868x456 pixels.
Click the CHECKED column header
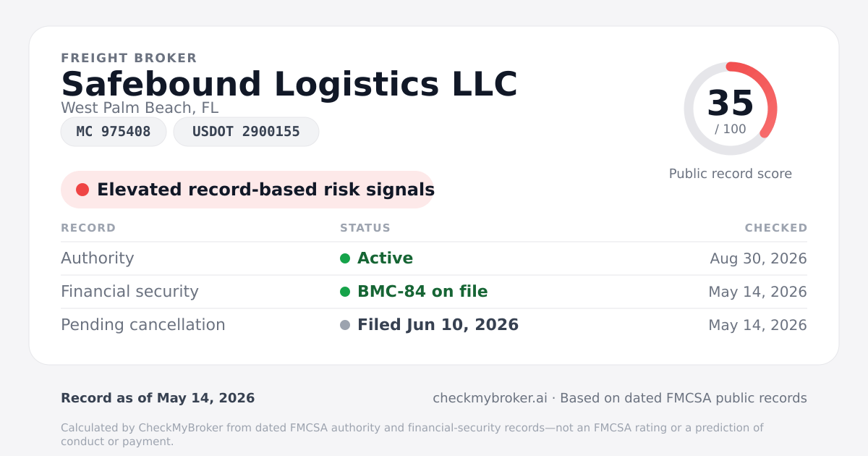click(776, 228)
